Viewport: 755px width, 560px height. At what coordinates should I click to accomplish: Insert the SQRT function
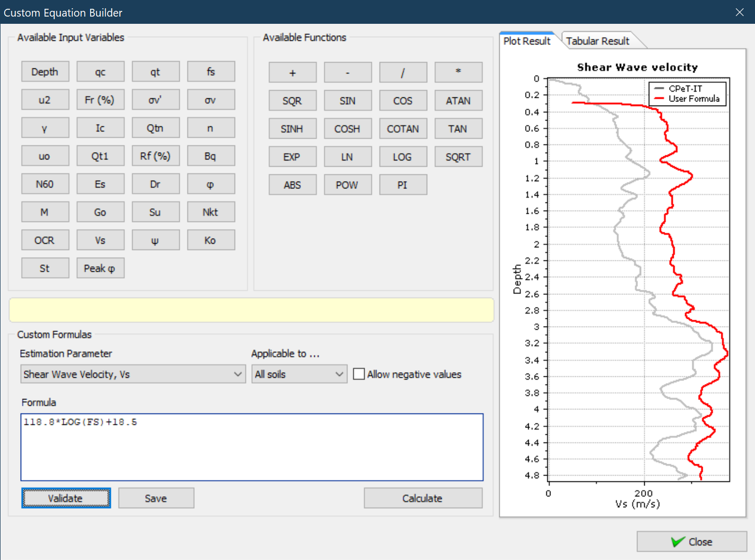(458, 157)
